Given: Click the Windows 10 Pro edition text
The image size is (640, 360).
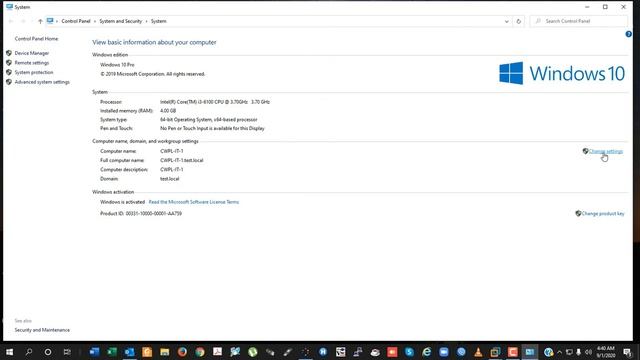Looking at the screenshot, I should coord(117,65).
